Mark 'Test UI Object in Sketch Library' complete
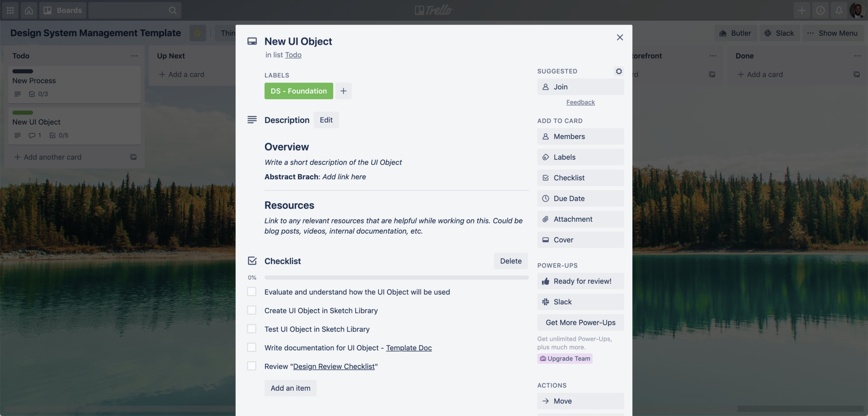This screenshot has width=868, height=416. 252,329
